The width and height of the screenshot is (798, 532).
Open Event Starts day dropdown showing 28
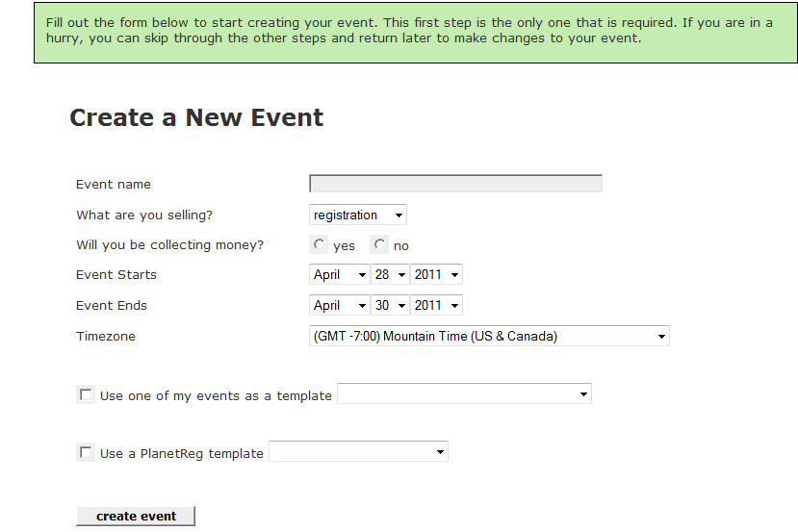click(x=390, y=274)
